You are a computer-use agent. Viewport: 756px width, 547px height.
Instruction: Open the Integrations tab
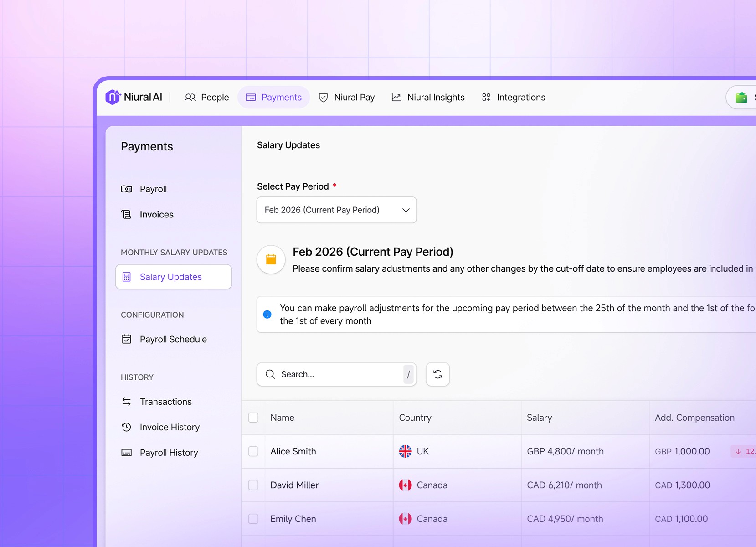pyautogui.click(x=514, y=97)
